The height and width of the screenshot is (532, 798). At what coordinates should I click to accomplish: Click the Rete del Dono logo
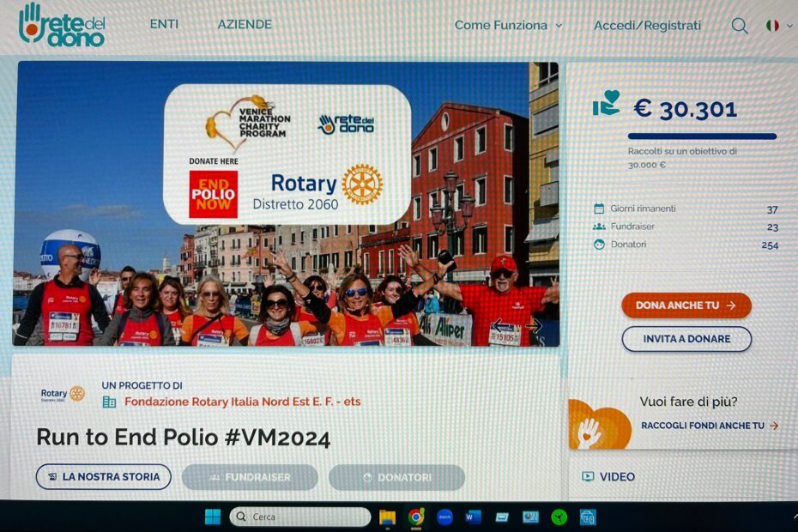[x=62, y=24]
